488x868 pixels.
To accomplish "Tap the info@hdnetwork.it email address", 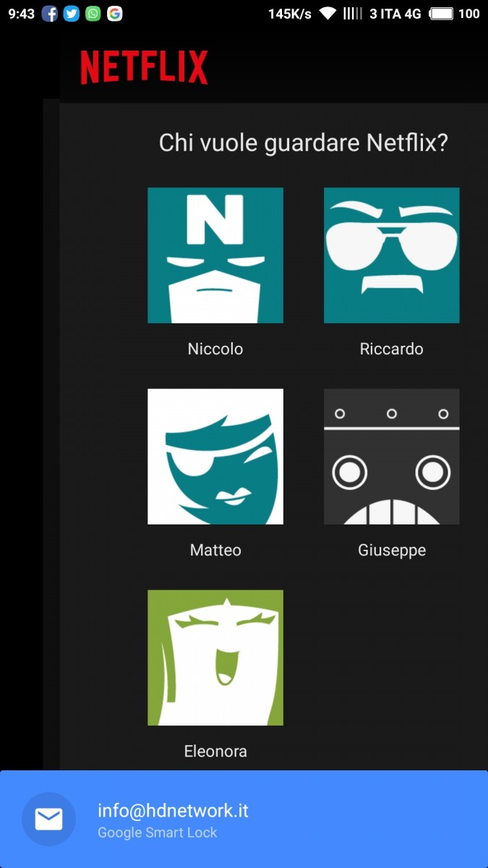I will (x=173, y=811).
